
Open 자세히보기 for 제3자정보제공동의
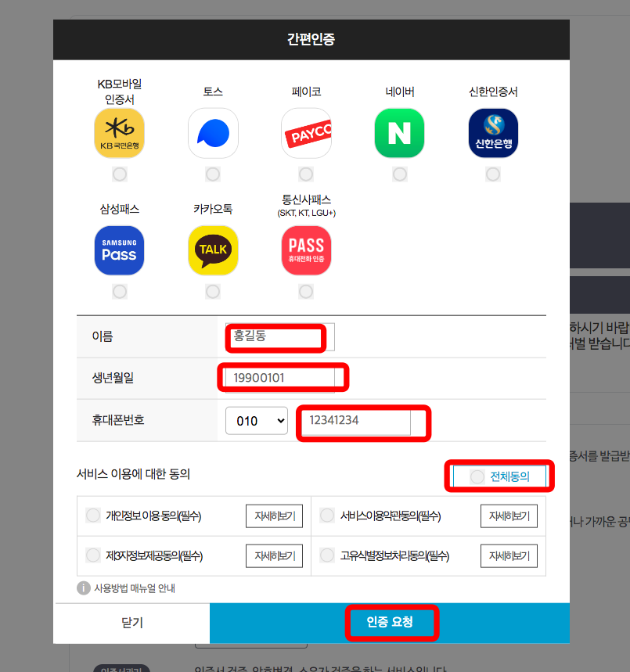click(x=275, y=556)
